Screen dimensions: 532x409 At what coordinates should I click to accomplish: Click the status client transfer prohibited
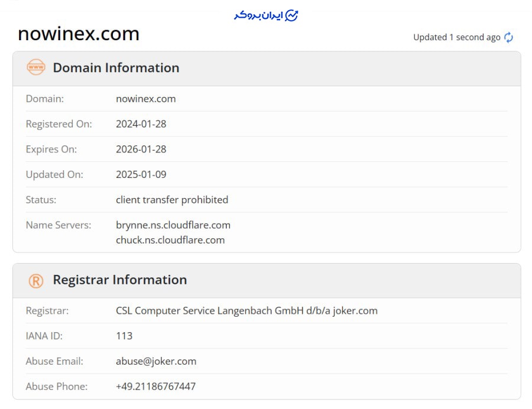coord(172,200)
